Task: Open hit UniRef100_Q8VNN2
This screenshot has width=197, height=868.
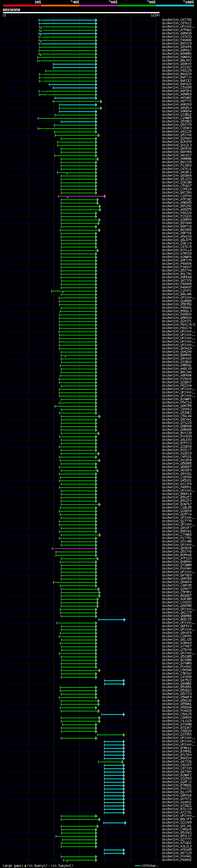Action: [x=177, y=684]
